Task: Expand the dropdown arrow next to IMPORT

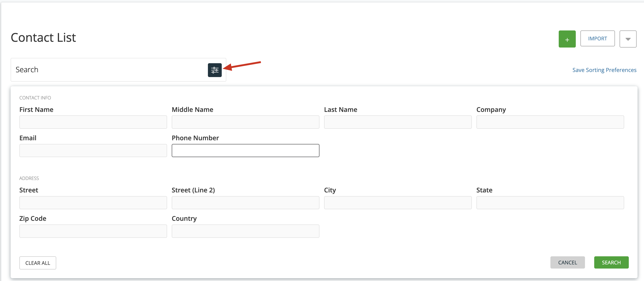Action: [x=628, y=39]
